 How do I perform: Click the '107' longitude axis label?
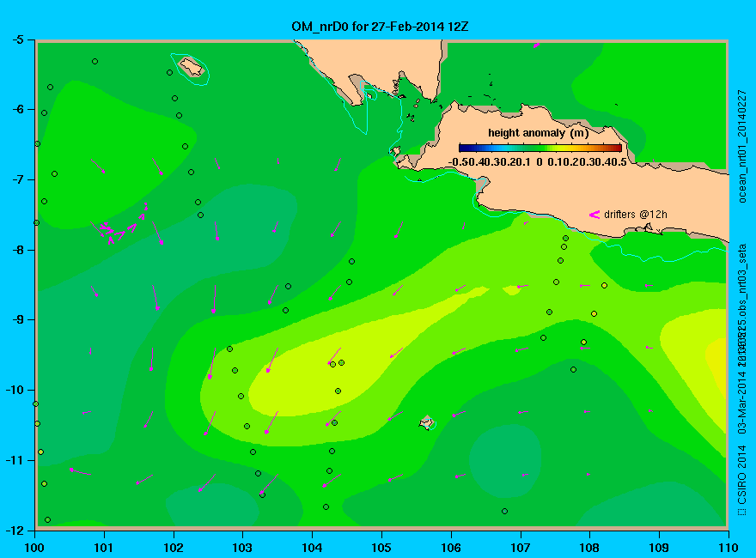pos(521,548)
